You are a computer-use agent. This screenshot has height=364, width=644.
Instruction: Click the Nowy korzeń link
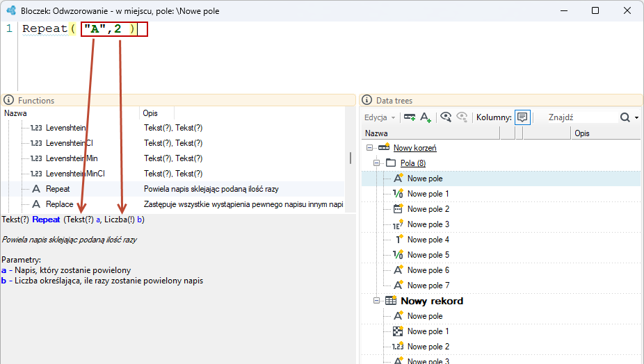click(x=414, y=148)
